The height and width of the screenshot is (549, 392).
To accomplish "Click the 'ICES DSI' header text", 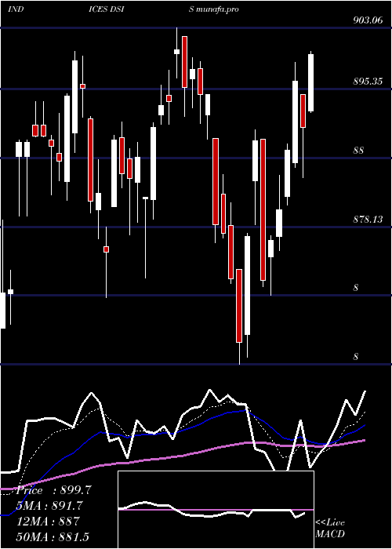I will coord(107,9).
